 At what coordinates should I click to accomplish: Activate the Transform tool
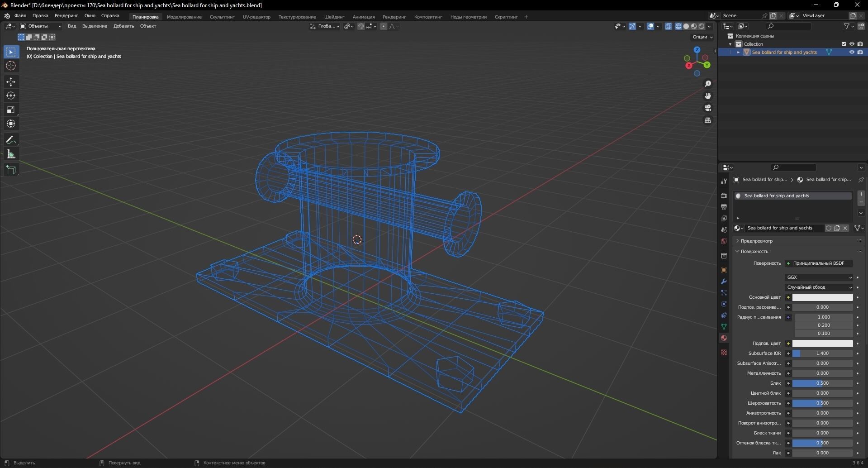[11, 124]
